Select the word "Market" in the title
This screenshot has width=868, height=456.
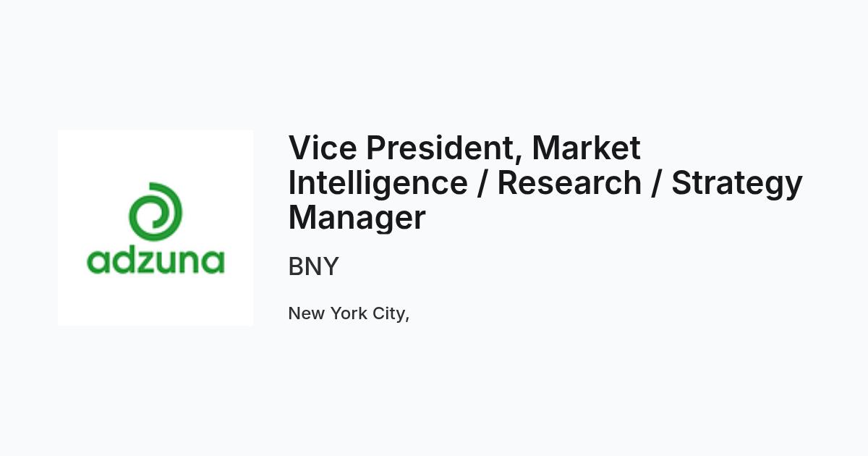pyautogui.click(x=587, y=148)
